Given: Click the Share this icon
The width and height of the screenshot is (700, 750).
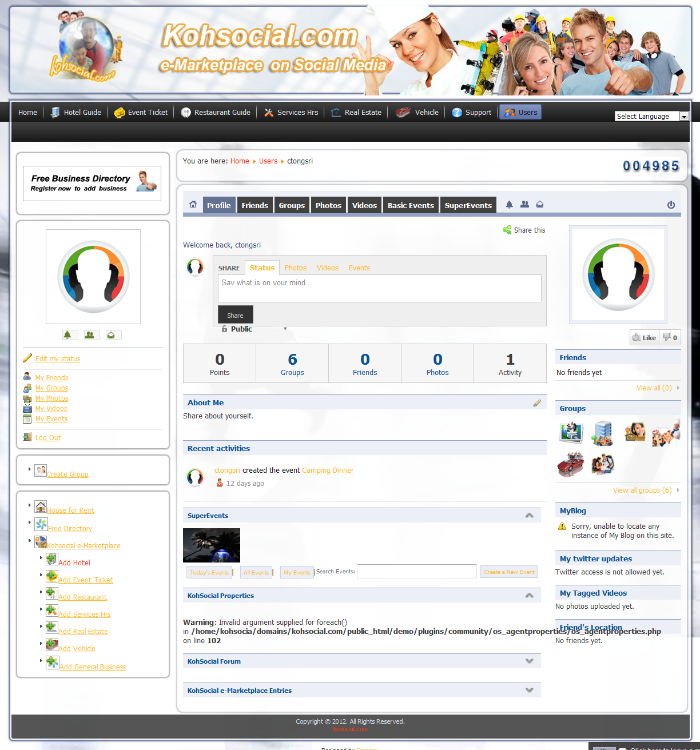Looking at the screenshot, I should [507, 230].
